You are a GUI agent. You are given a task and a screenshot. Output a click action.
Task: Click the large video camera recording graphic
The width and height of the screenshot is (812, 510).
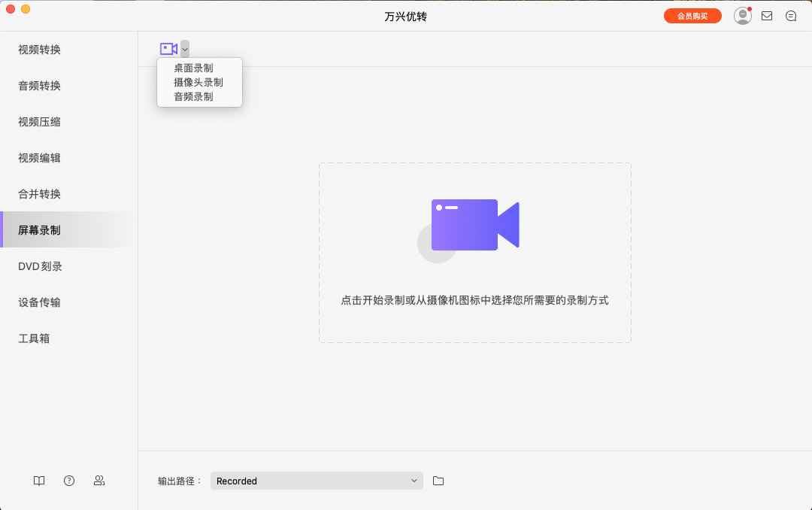coord(474,224)
